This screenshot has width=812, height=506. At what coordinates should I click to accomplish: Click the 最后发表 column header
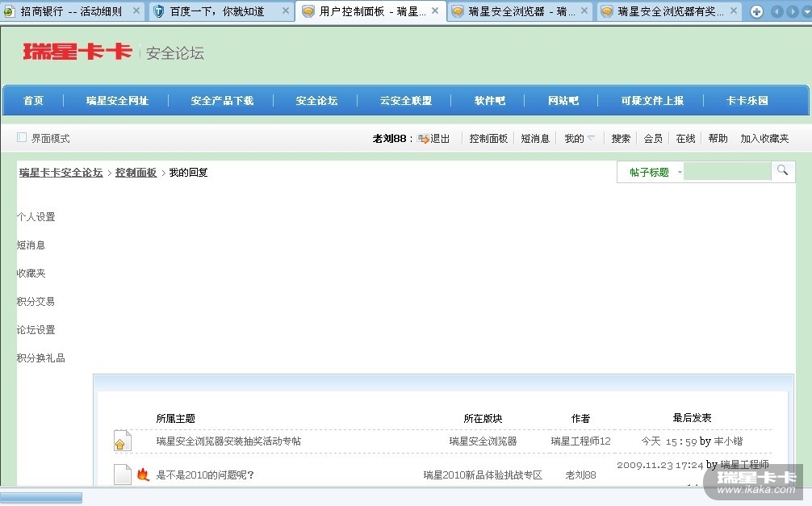click(x=692, y=417)
